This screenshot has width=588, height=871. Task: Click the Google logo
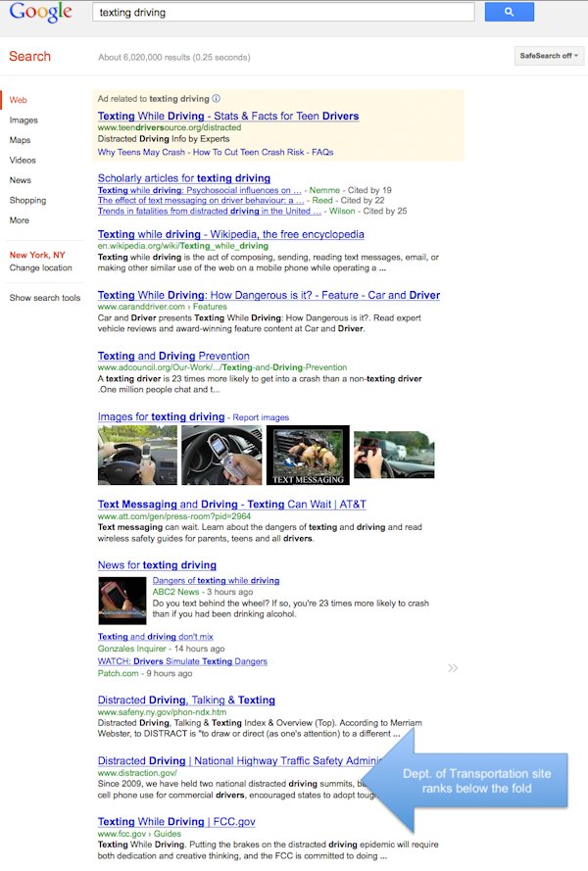pyautogui.click(x=40, y=12)
